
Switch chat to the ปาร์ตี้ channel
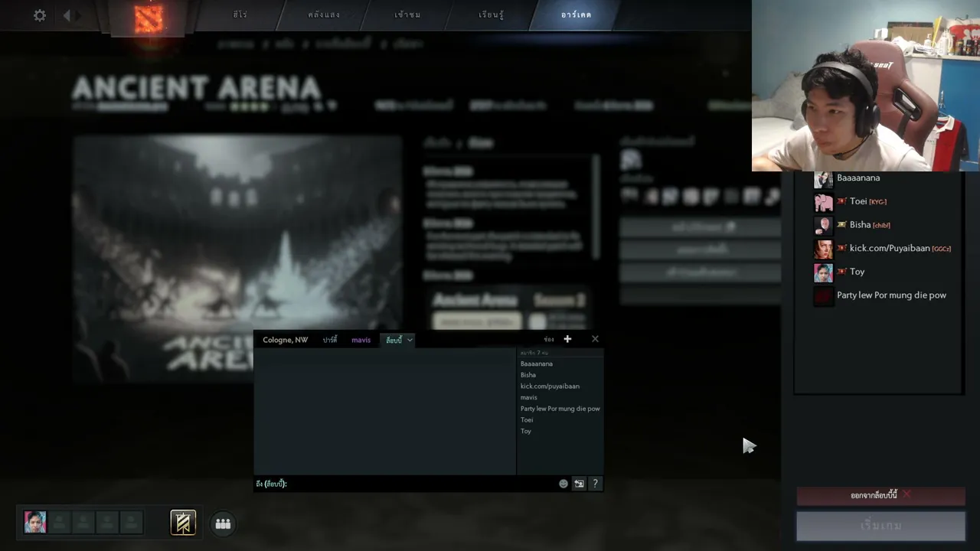point(330,340)
